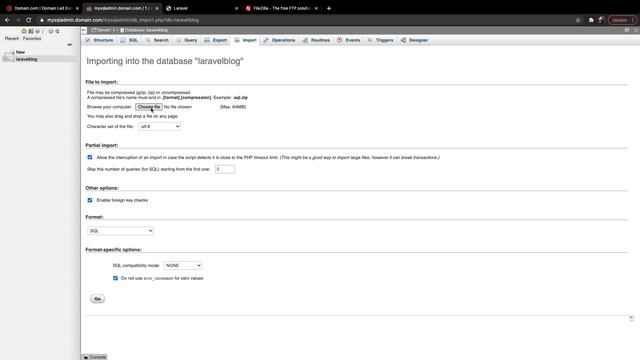This screenshot has width=640, height=360.
Task: Click the site lock icon in address bar
Action: 42,20
